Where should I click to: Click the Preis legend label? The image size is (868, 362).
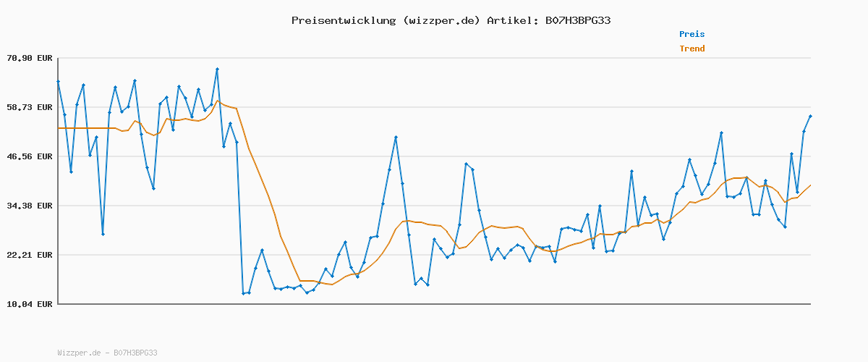tap(692, 34)
